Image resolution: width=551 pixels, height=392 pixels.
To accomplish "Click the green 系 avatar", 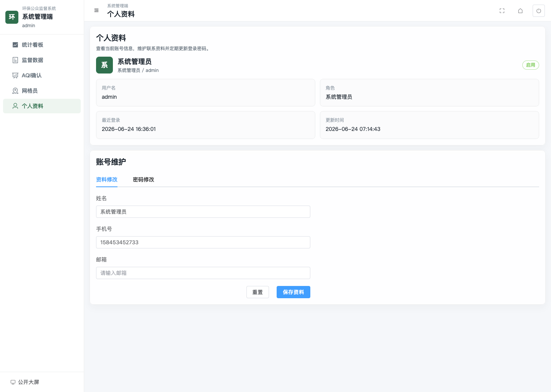I will [x=104, y=65].
